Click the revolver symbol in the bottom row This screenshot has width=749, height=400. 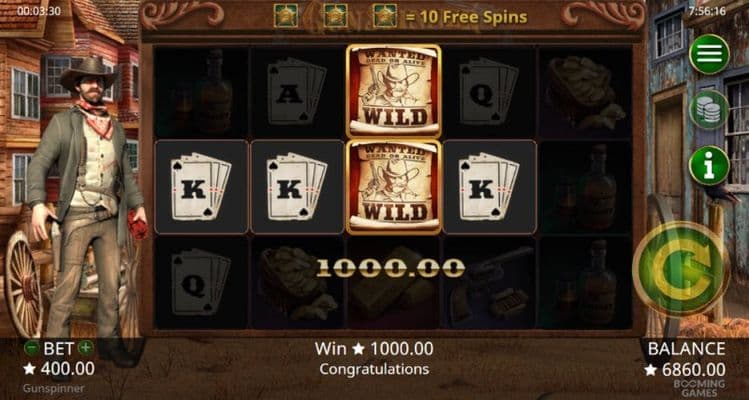coord(491,285)
